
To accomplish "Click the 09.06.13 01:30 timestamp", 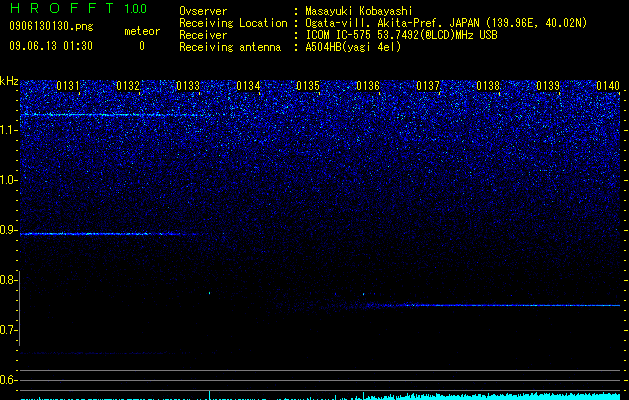I will coord(51,46).
